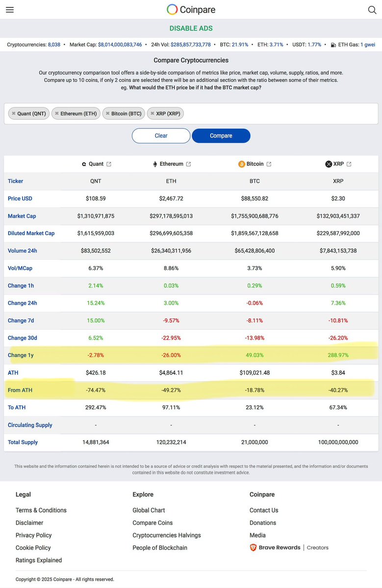Open Donations footer link

pyautogui.click(x=263, y=523)
